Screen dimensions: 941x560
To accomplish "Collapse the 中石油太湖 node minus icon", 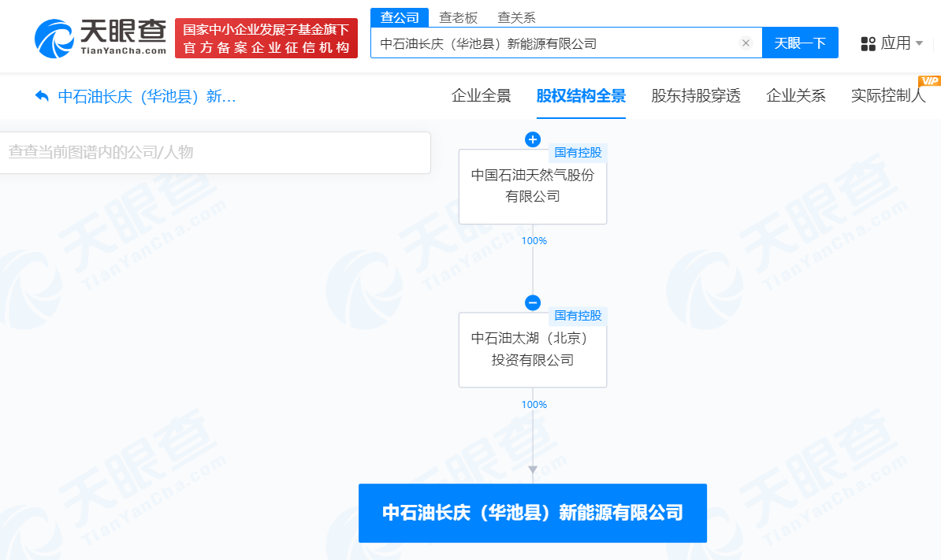I will [x=533, y=303].
